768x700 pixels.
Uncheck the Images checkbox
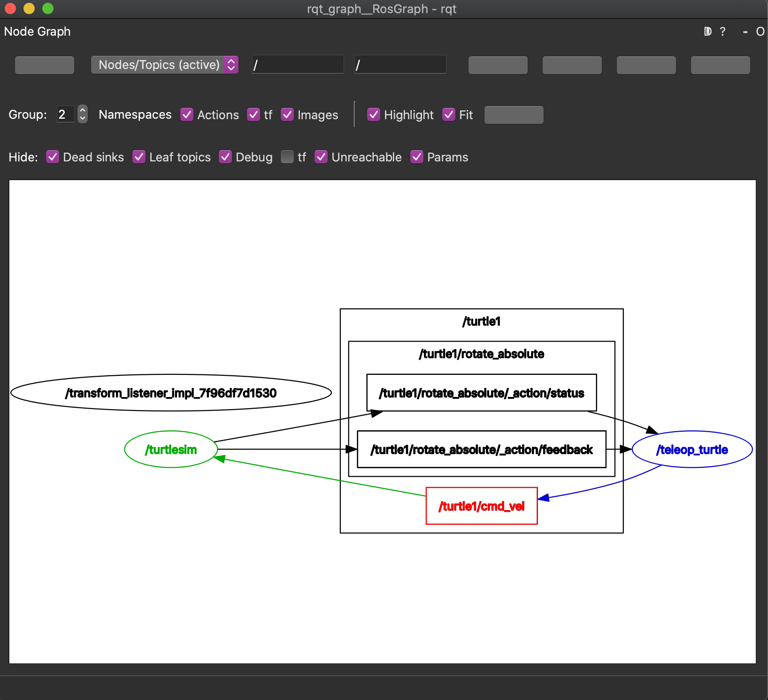coord(287,114)
